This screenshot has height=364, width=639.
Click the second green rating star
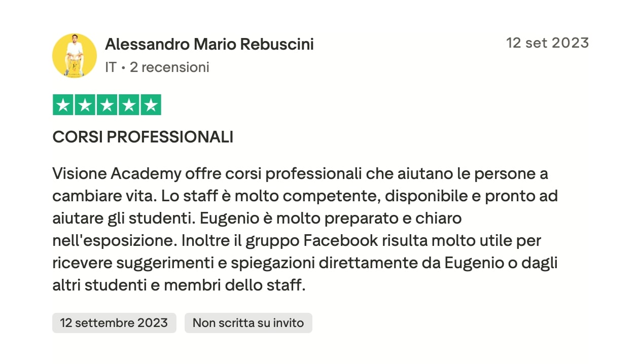85,105
